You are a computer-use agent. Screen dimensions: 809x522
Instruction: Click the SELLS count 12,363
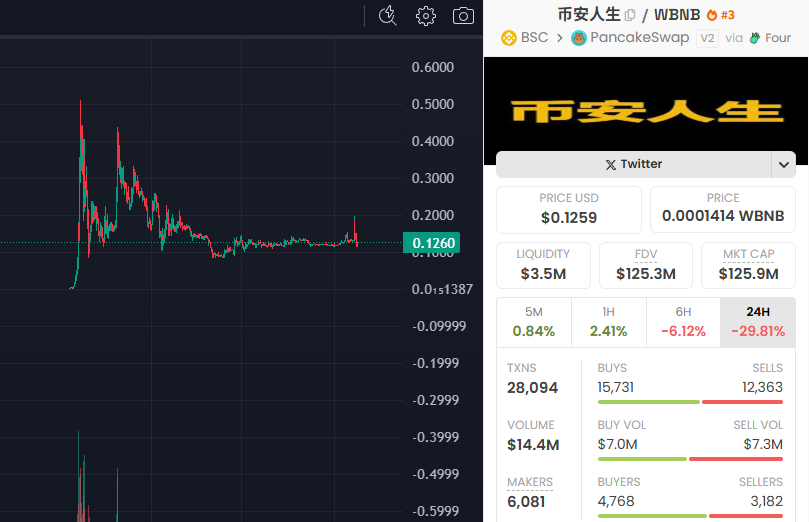click(762, 387)
